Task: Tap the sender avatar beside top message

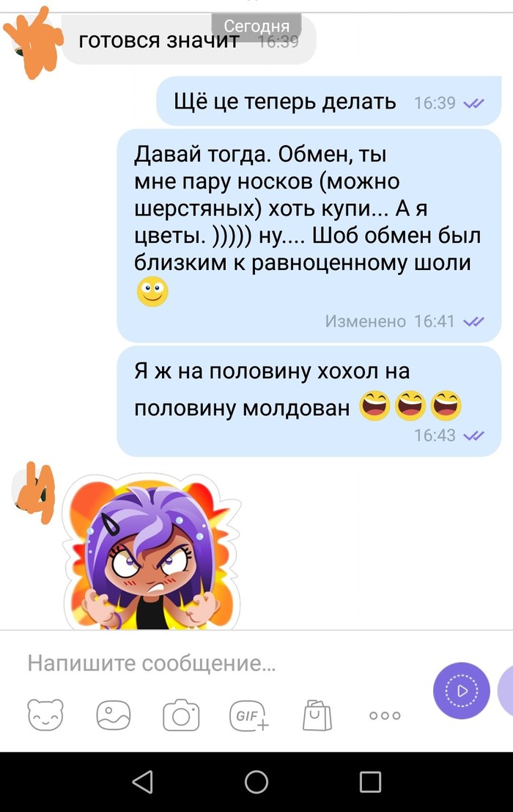Action: point(32,41)
